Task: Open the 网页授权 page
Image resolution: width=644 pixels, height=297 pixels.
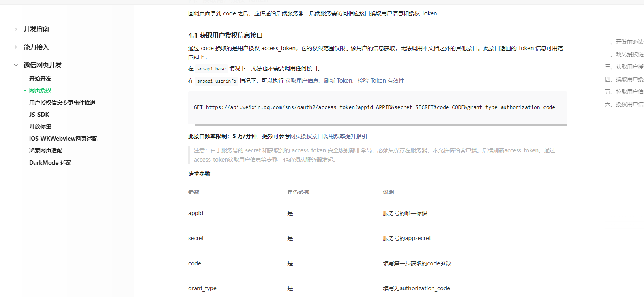Action: (x=40, y=90)
